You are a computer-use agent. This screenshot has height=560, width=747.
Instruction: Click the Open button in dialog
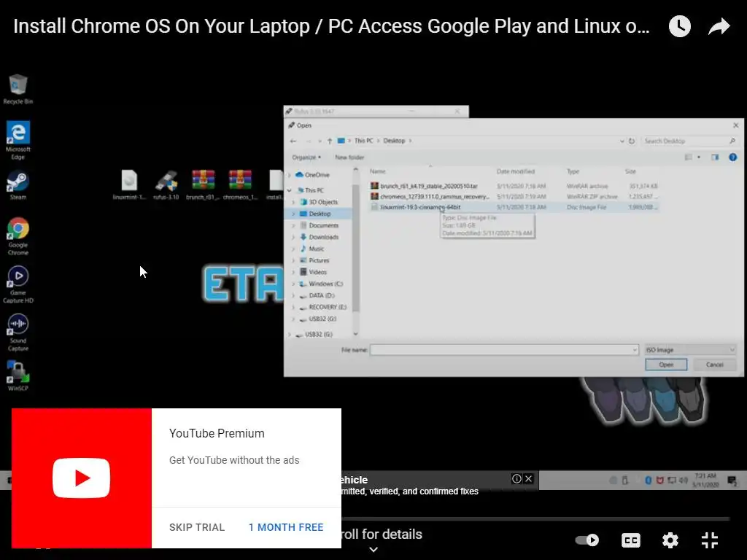[x=666, y=365]
